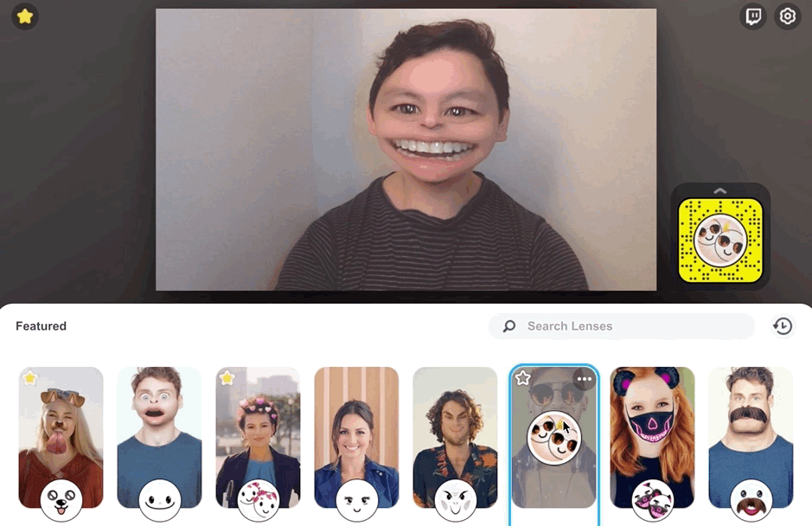Screen dimensions: 812x526
Task: Collapse the Snapcode panel chevron
Action: tap(719, 190)
